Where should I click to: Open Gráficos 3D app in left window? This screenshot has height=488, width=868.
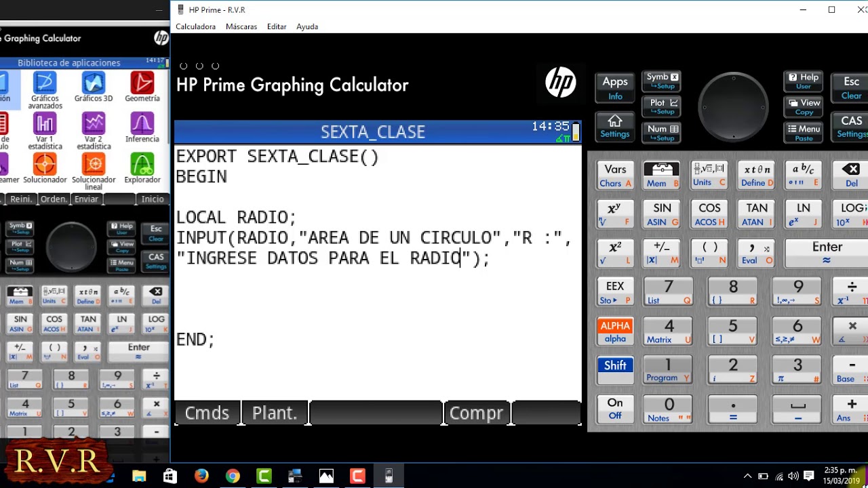click(x=94, y=87)
